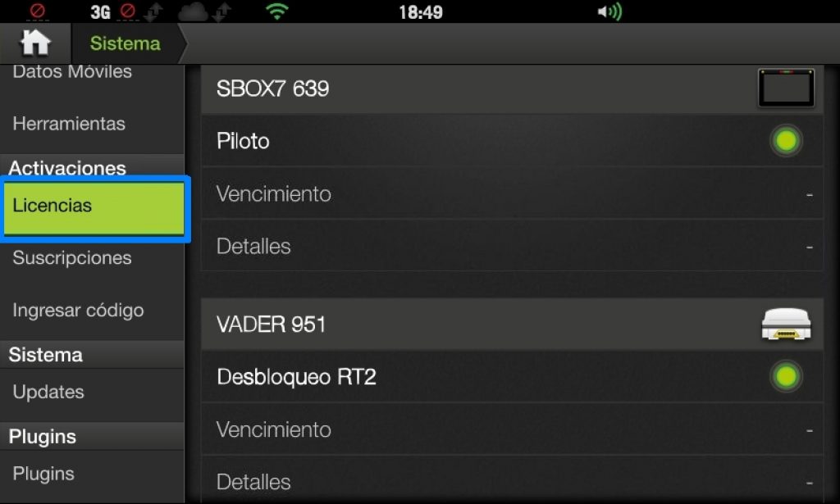Image resolution: width=840 pixels, height=504 pixels.
Task: Open the Wi-Fi status icon
Action: 277,11
